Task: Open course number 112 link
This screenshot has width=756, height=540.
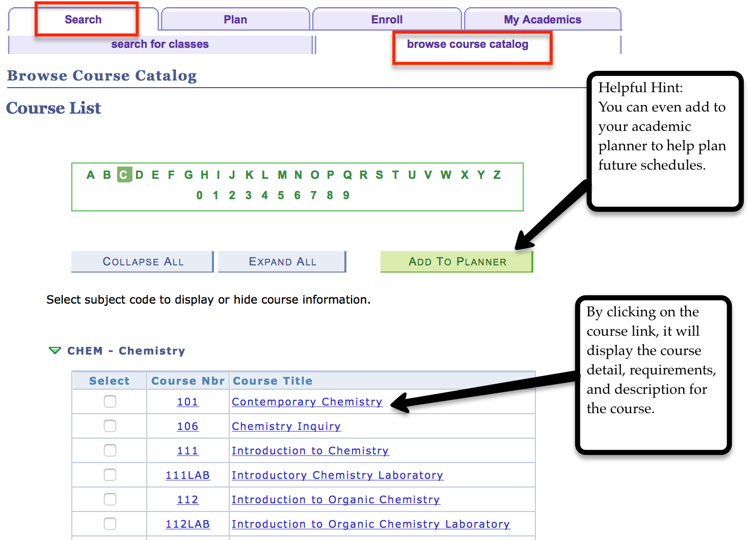Action: pyautogui.click(x=187, y=500)
